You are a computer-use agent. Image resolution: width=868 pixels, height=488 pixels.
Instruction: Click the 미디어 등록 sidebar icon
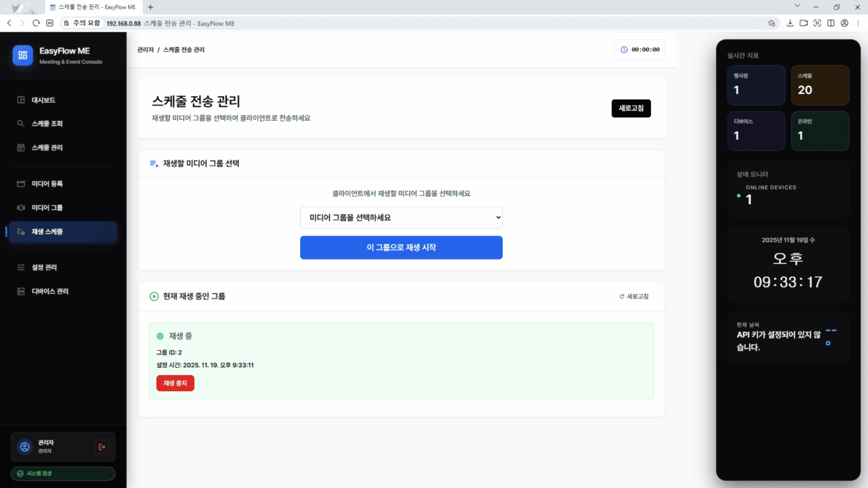coord(22,183)
